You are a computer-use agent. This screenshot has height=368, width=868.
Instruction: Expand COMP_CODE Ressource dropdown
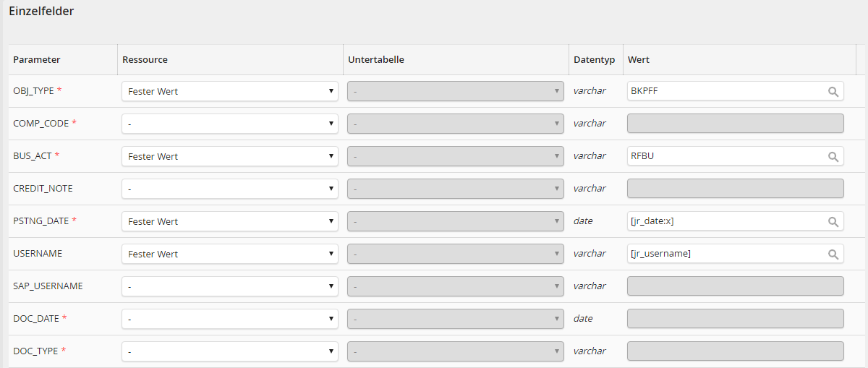point(230,124)
